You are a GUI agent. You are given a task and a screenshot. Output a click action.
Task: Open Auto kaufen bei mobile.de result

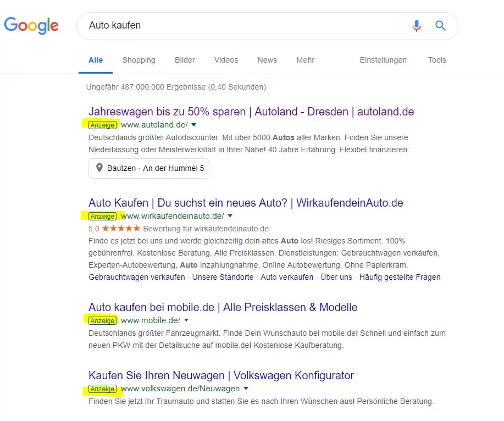pos(223,307)
